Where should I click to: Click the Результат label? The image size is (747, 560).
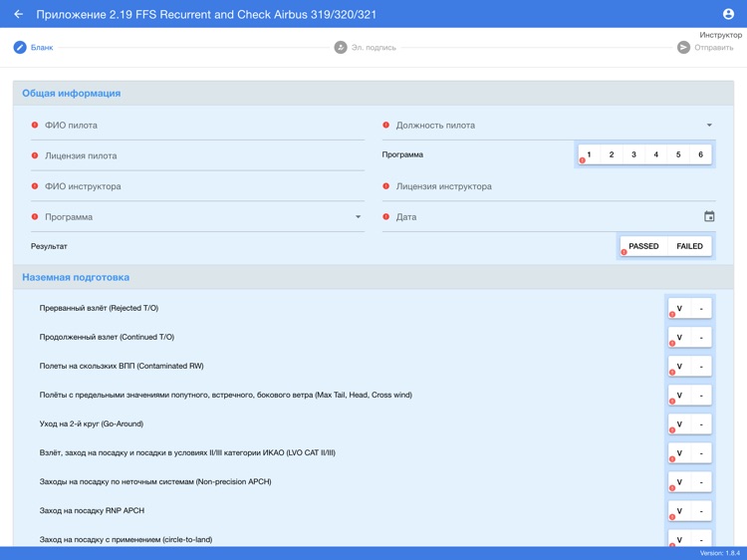point(49,246)
